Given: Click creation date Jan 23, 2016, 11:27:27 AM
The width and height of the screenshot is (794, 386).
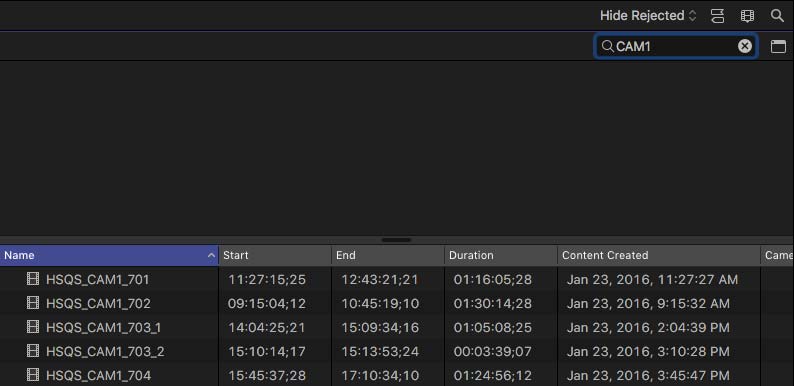Looking at the screenshot, I should tap(652, 280).
